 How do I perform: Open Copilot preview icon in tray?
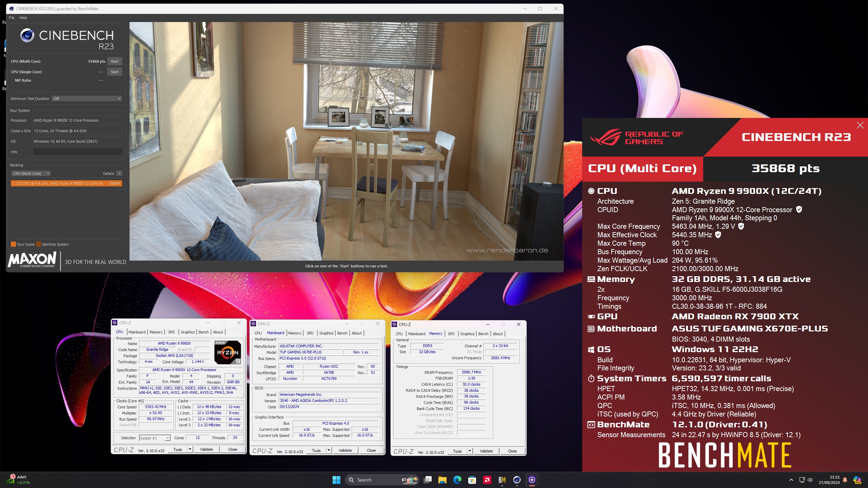pyautogui.click(x=857, y=480)
